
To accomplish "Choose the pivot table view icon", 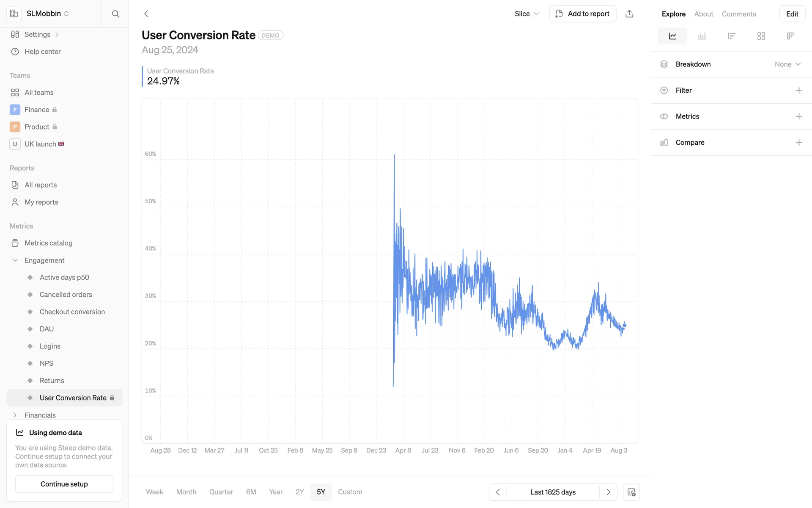I will click(790, 36).
